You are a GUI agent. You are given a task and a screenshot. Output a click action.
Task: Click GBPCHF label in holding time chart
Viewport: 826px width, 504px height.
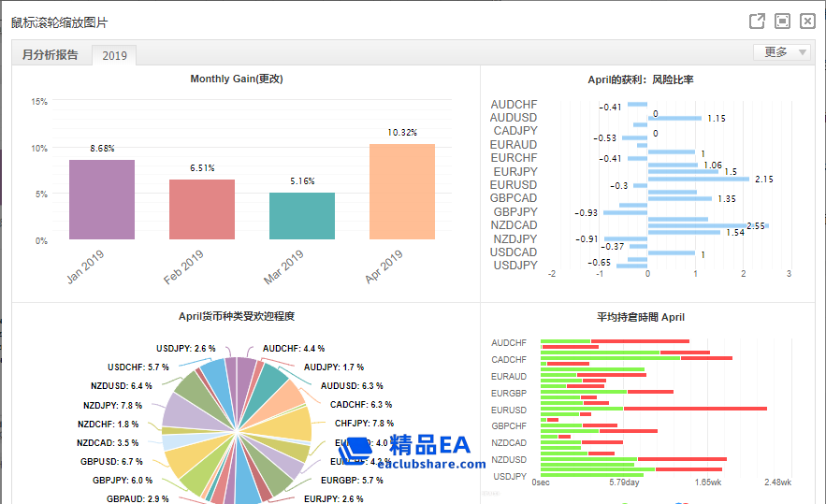(509, 426)
